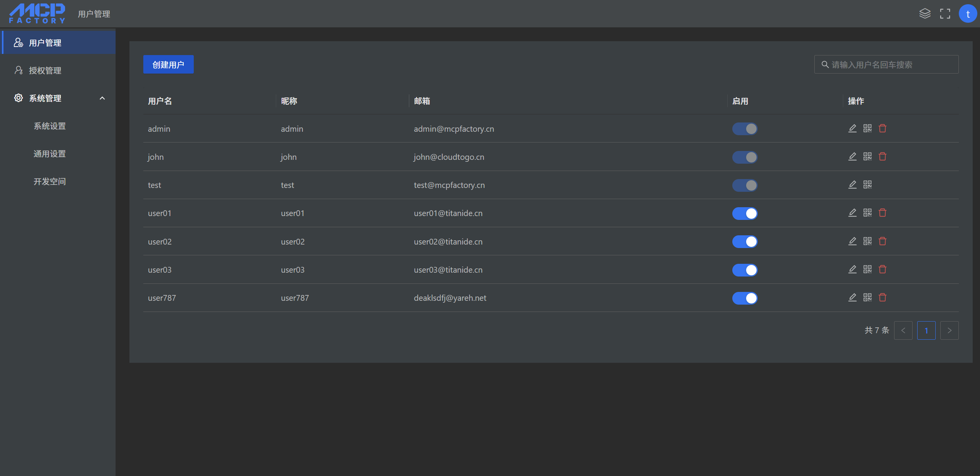Open the QR code icon for test
The image size is (980, 476).
coord(868,184)
